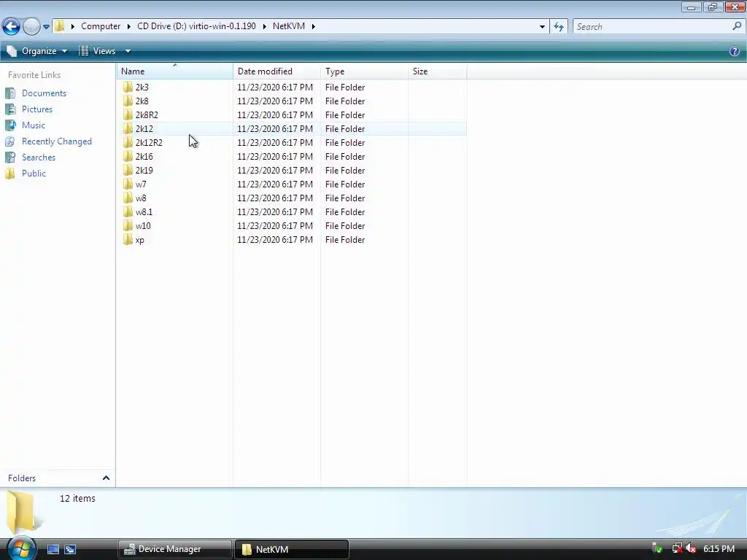
Task: Select the xp folder name
Action: point(139,240)
